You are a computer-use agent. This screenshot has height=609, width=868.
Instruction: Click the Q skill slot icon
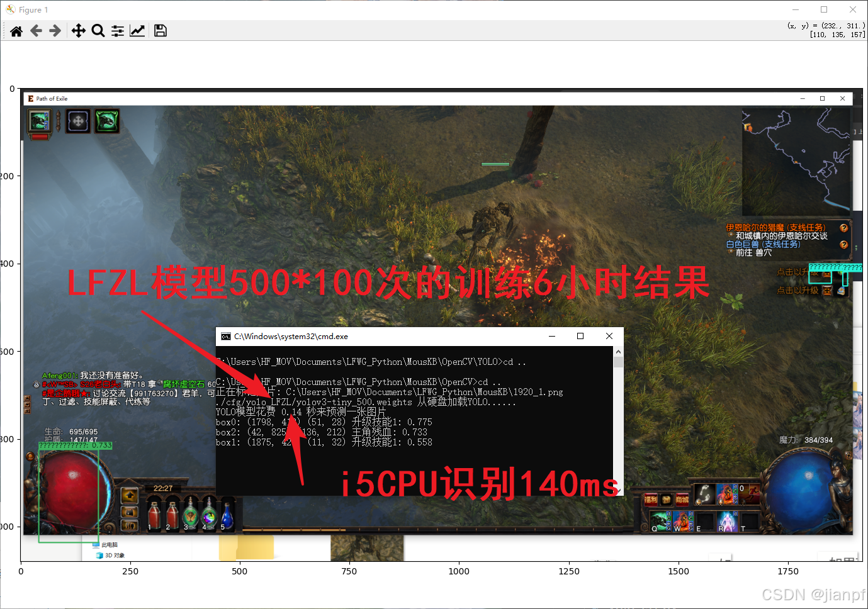(660, 520)
